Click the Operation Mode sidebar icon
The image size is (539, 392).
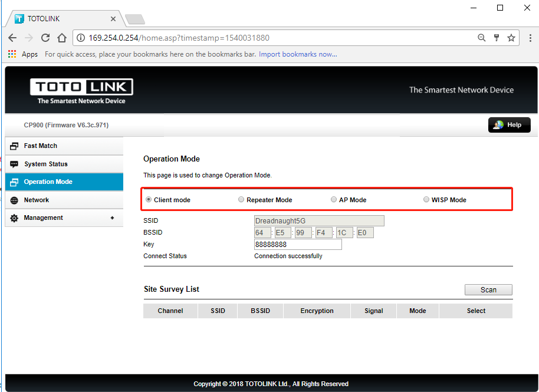tap(14, 182)
